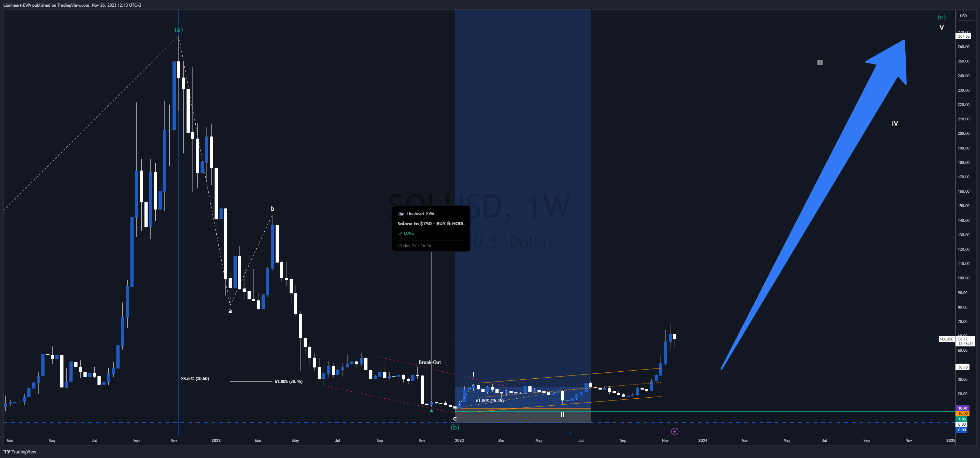Screen dimensions: 980x458
Task: Select the SOLUSD symbol label
Action: (947, 339)
